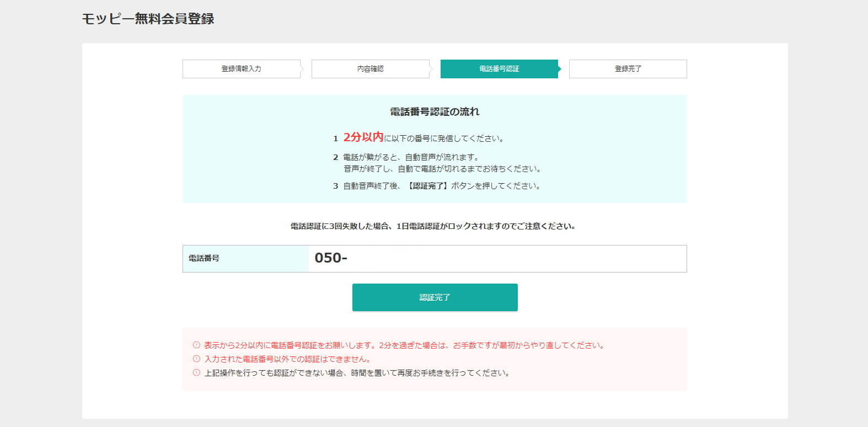
Task: Click the warning icon beside 入力された電話番号以外
Action: (x=196, y=359)
